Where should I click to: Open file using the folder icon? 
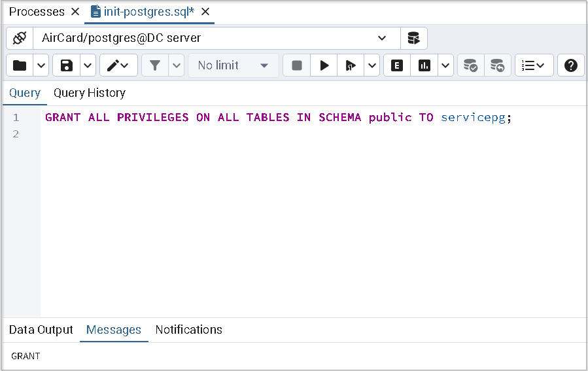(20, 65)
